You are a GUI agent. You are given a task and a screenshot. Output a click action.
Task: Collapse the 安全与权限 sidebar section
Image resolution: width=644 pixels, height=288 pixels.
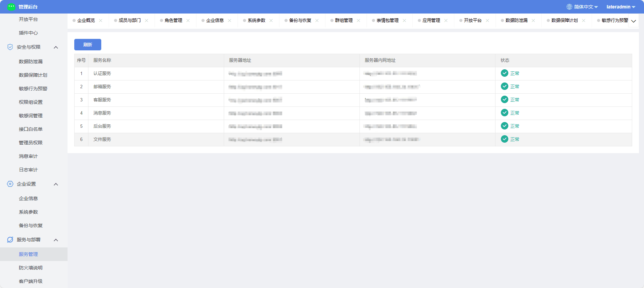click(56, 47)
